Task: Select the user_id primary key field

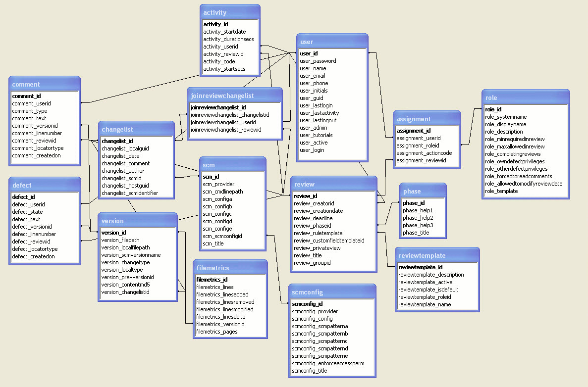Action: [309, 53]
